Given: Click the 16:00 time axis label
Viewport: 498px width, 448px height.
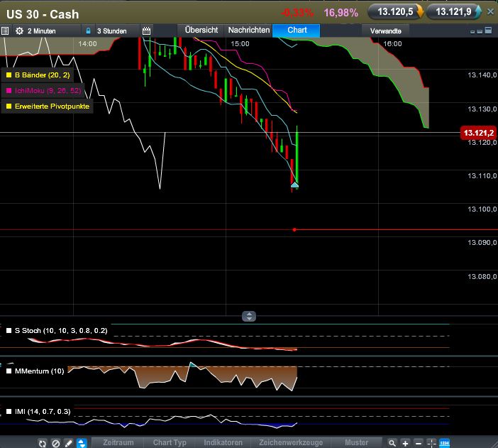Looking at the screenshot, I should tap(392, 43).
